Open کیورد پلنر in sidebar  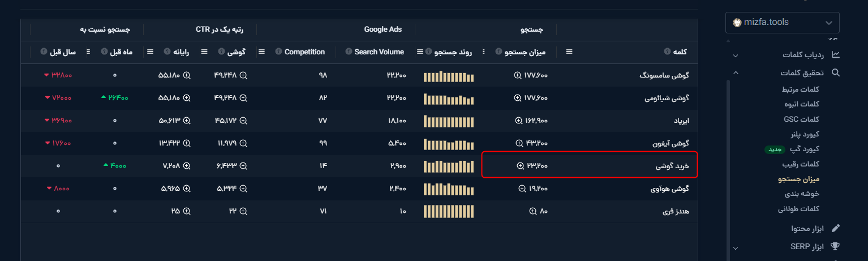805,134
